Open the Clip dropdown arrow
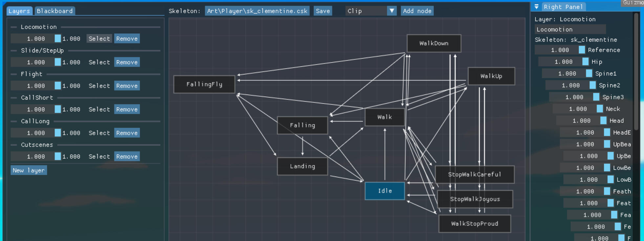 [392, 11]
